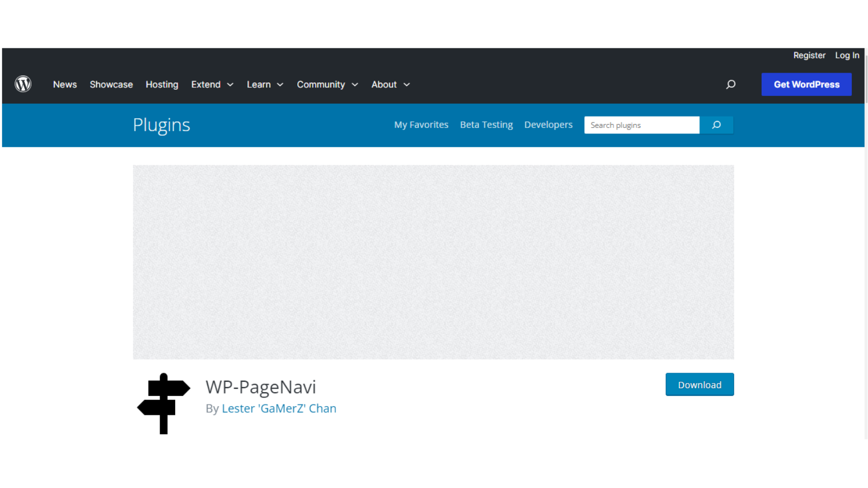Expand the Community menu chevron

[x=355, y=85]
